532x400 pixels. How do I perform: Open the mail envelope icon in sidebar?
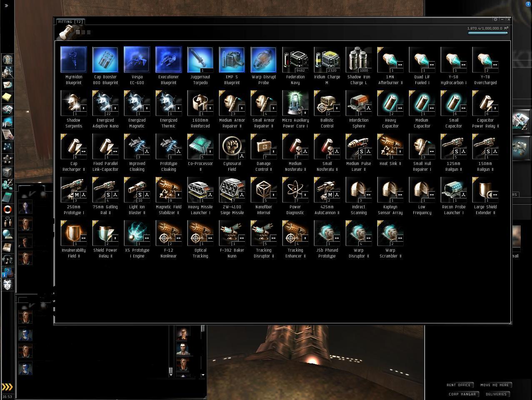tap(7, 85)
